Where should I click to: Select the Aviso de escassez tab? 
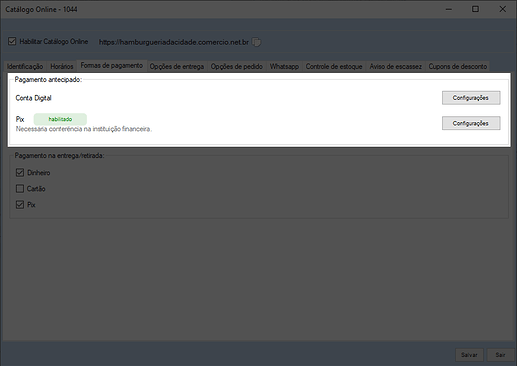click(395, 66)
